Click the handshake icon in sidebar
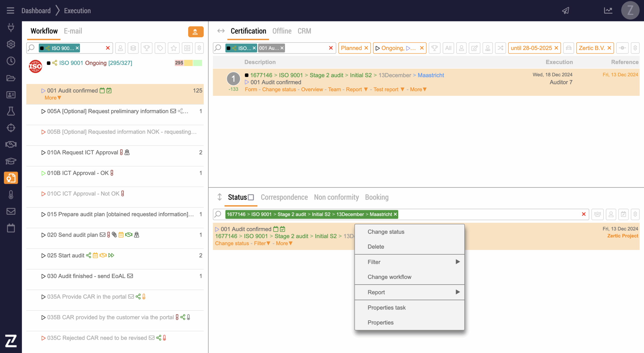Image resolution: width=644 pixels, height=353 pixels. tap(11, 145)
